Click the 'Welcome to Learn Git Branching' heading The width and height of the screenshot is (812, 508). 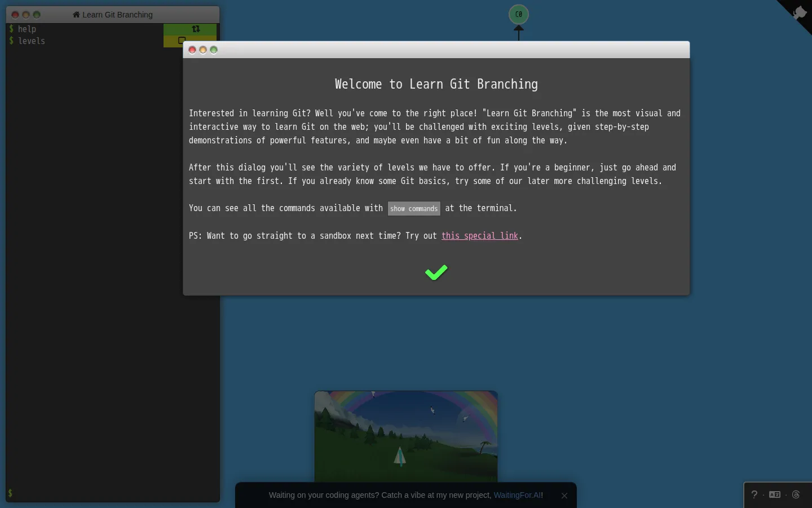[436, 84]
